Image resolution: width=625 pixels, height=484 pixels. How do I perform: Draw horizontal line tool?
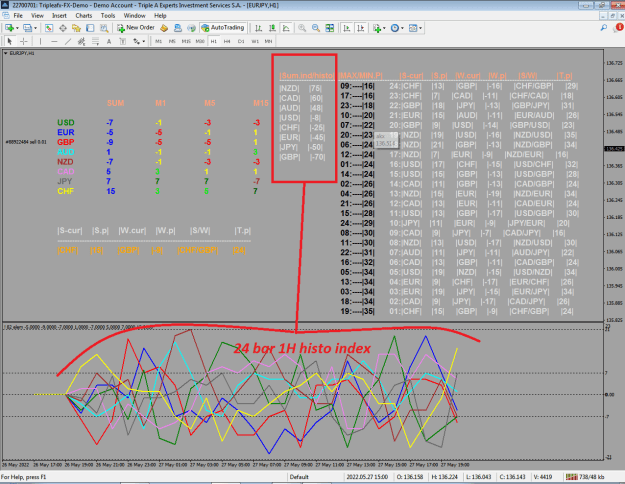tap(54, 41)
